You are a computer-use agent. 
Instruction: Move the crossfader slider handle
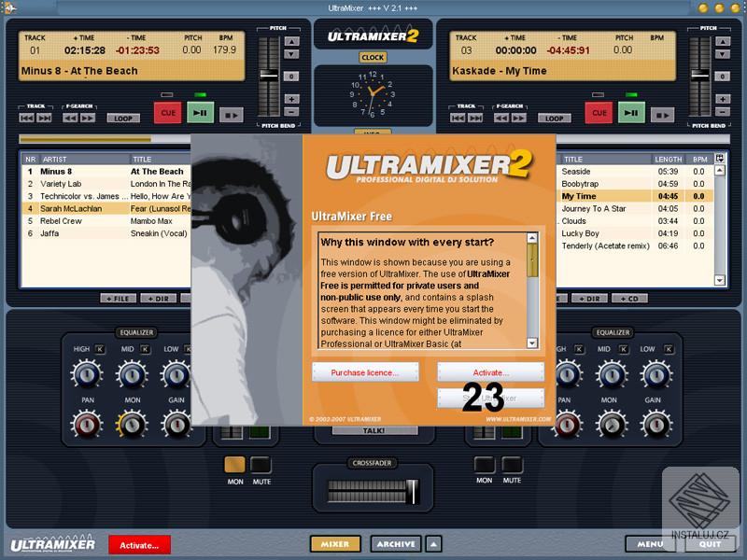[412, 492]
